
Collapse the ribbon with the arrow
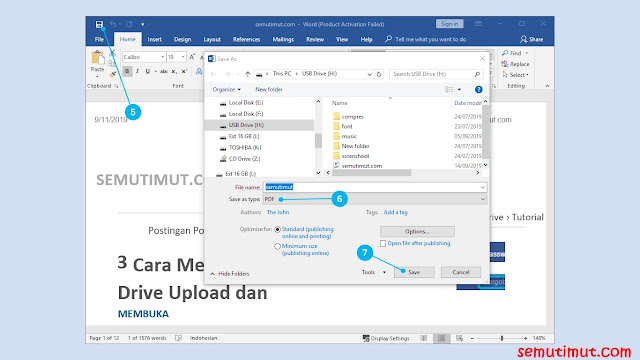[547, 86]
